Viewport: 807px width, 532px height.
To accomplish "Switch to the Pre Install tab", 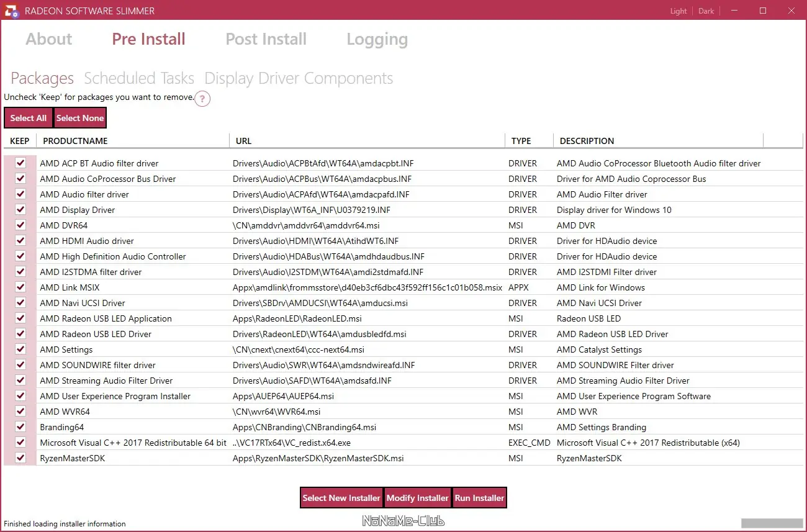I will point(148,39).
